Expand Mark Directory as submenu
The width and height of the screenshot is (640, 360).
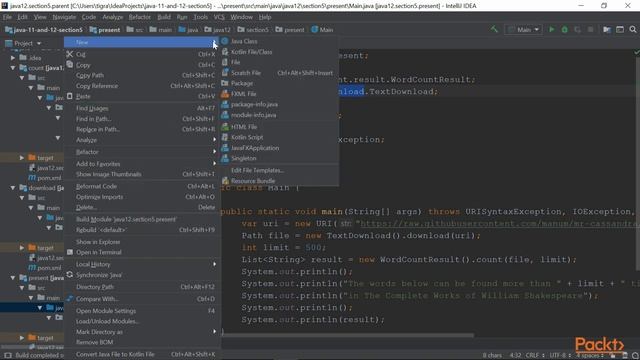coord(142,332)
